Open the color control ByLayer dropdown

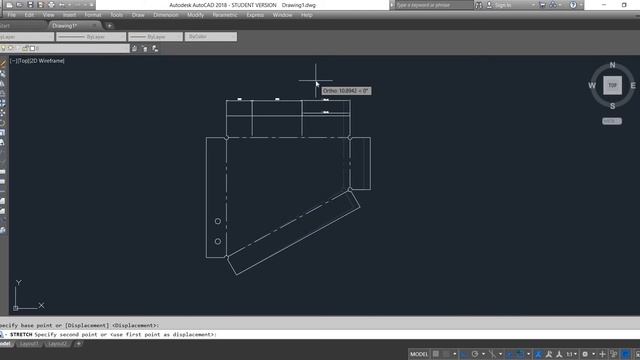pos(27,37)
